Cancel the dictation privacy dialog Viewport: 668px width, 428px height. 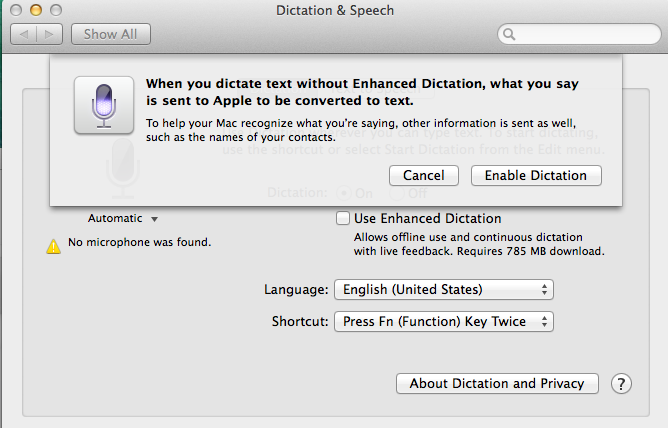coord(423,175)
